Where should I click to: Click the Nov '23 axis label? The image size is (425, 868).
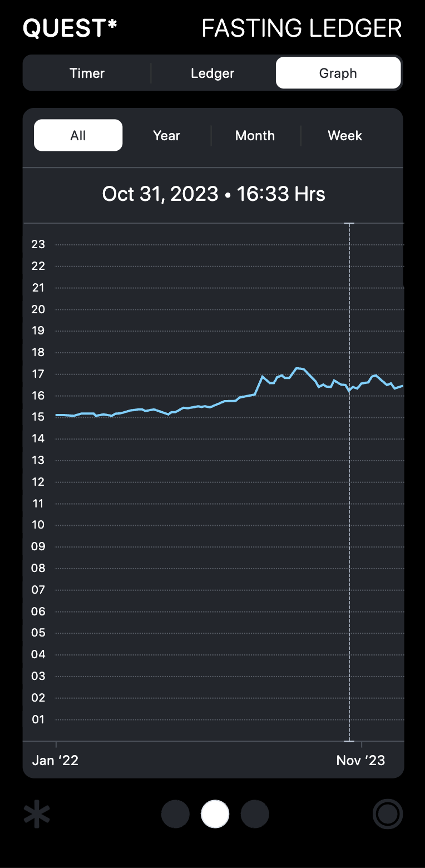tap(360, 761)
